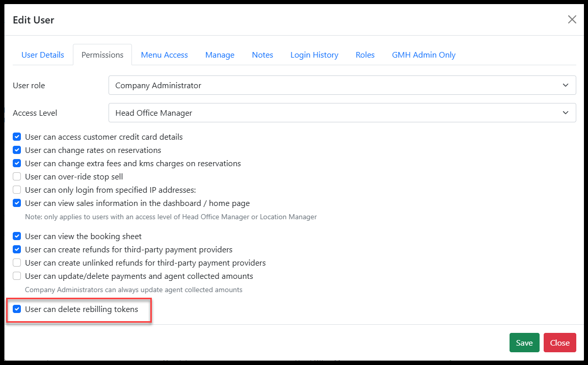Check login from specified IP addresses only
This screenshot has width=588, height=365.
coord(17,190)
